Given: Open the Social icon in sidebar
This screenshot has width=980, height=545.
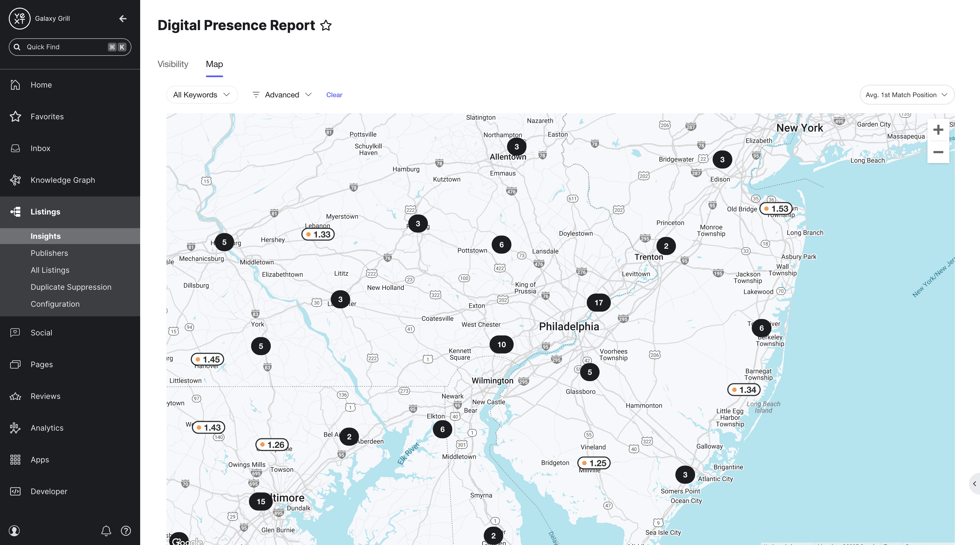Looking at the screenshot, I should click(x=15, y=332).
